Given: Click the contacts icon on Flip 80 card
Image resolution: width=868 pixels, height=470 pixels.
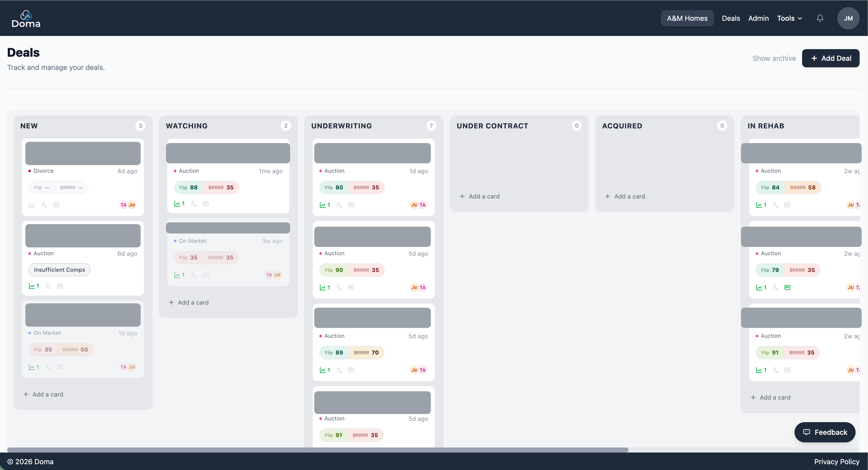Looking at the screenshot, I should click(339, 205).
